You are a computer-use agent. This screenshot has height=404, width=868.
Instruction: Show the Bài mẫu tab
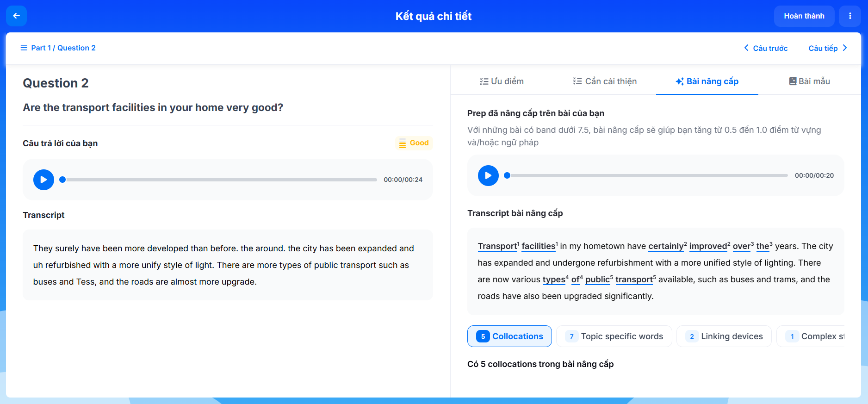809,81
